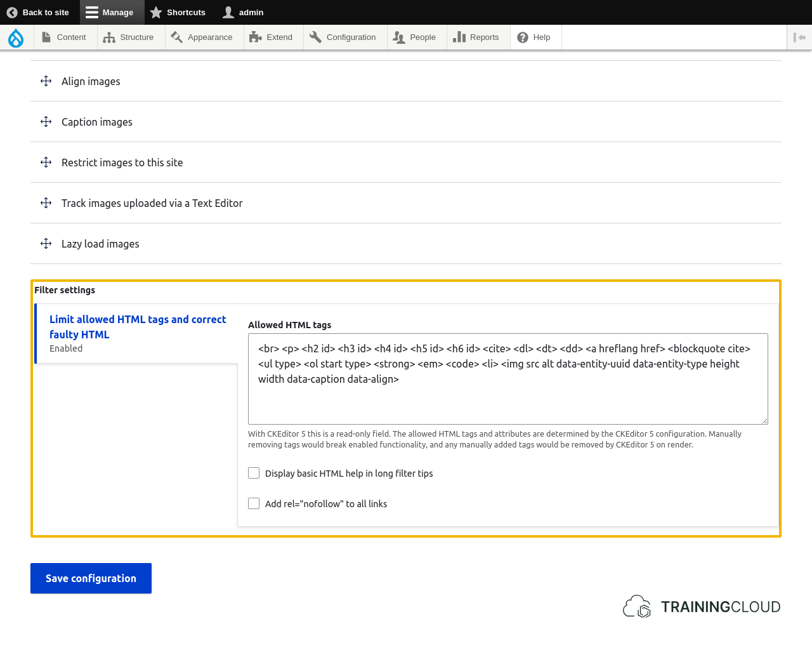Click the Restrict images to this site label
Screen dimensions: 812x650
pyautogui.click(x=122, y=162)
